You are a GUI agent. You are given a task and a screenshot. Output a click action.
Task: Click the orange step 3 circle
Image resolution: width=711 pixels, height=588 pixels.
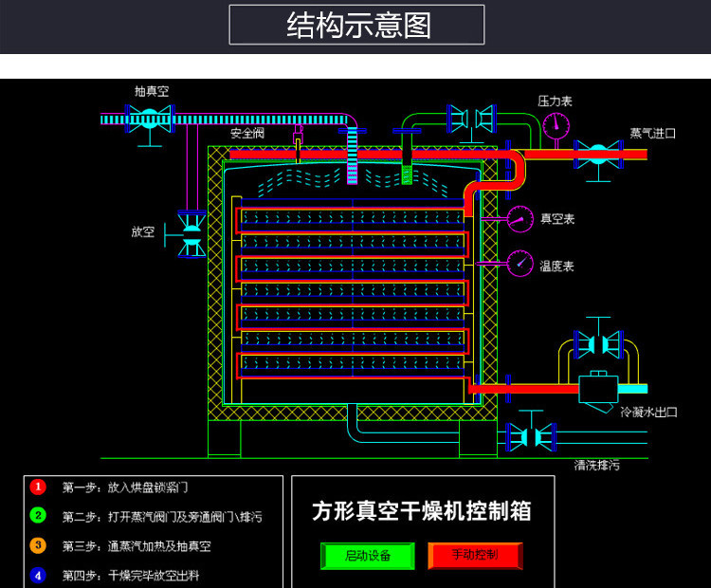tap(38, 545)
